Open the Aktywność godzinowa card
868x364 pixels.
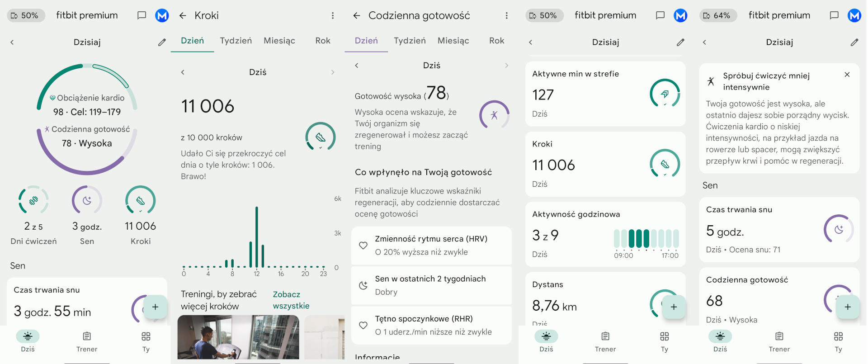605,234
